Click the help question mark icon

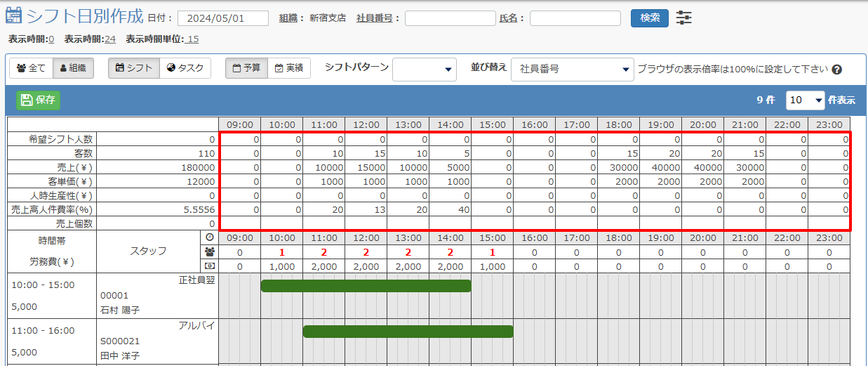tap(836, 70)
